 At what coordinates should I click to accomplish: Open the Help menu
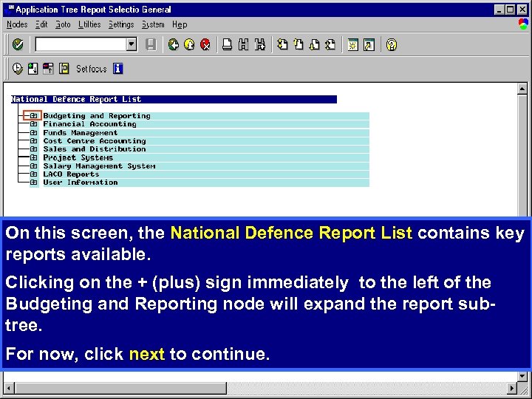pyautogui.click(x=180, y=24)
